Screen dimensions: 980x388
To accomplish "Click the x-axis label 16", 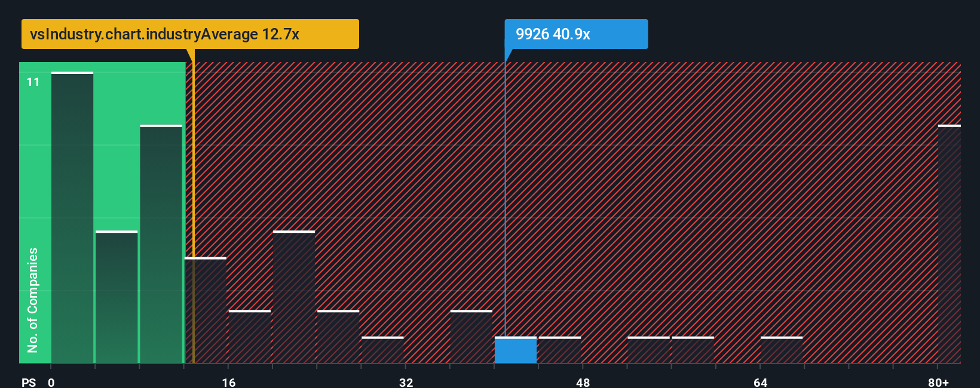I will [229, 382].
